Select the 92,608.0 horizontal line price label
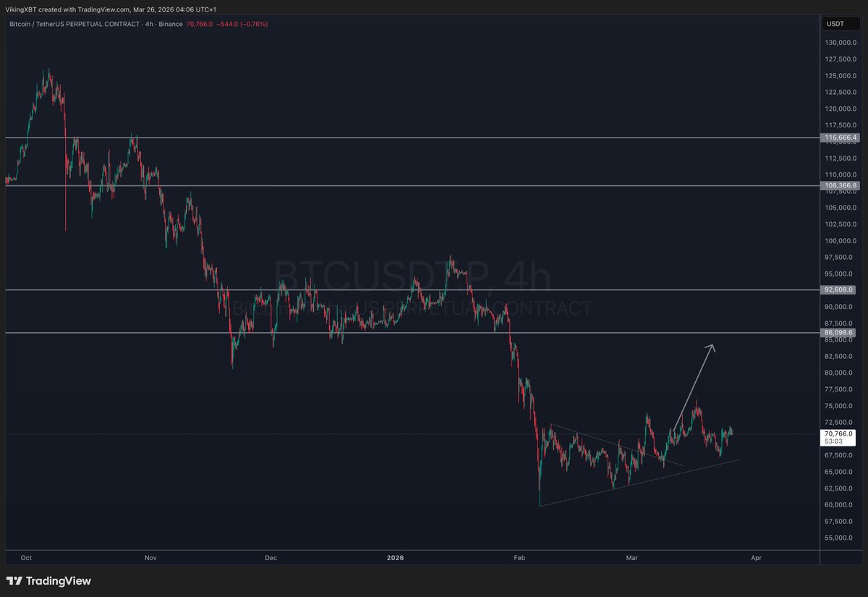868x597 pixels. (x=839, y=289)
